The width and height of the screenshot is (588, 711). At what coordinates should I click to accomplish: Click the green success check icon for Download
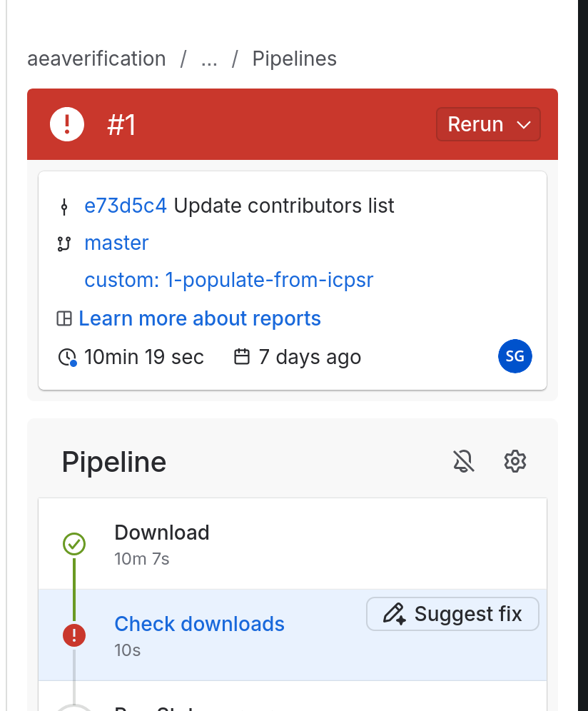[x=74, y=544]
